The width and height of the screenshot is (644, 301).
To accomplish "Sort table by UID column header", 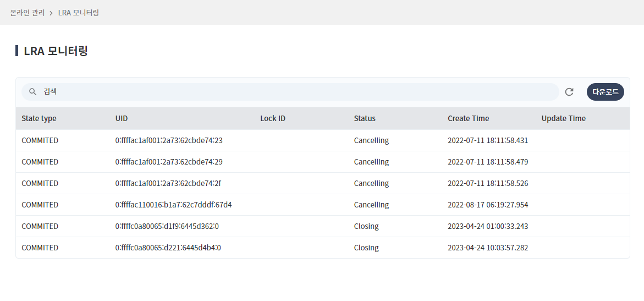I will point(122,118).
